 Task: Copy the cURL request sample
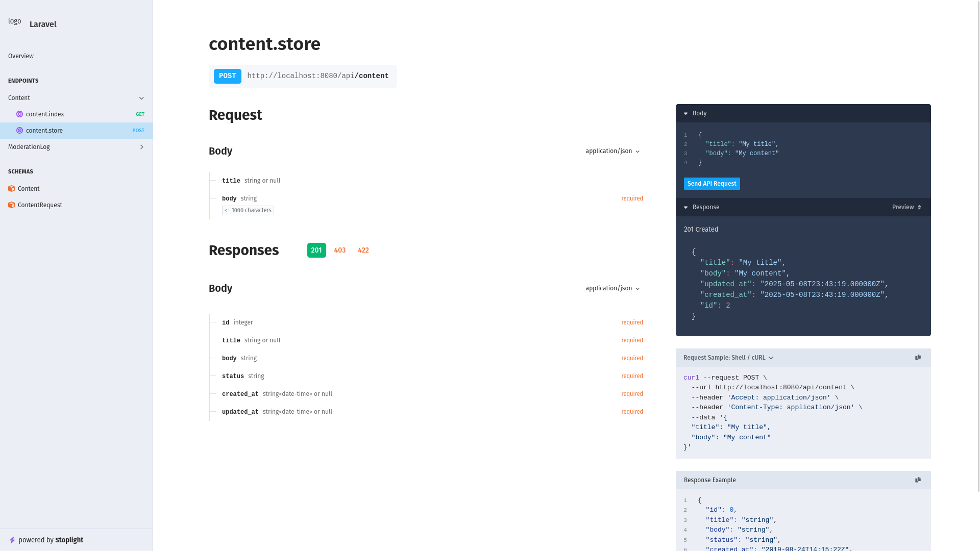coord(918,358)
